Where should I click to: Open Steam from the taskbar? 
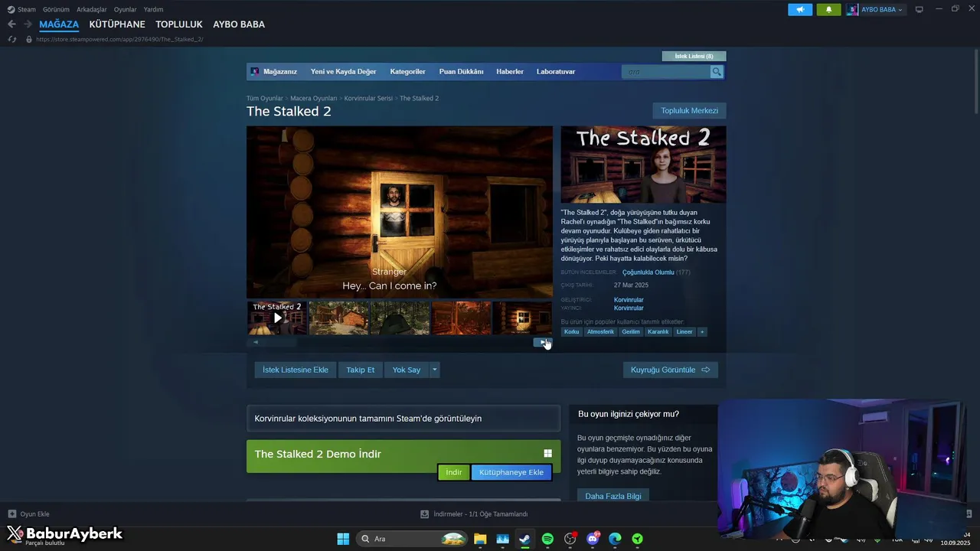(x=524, y=539)
